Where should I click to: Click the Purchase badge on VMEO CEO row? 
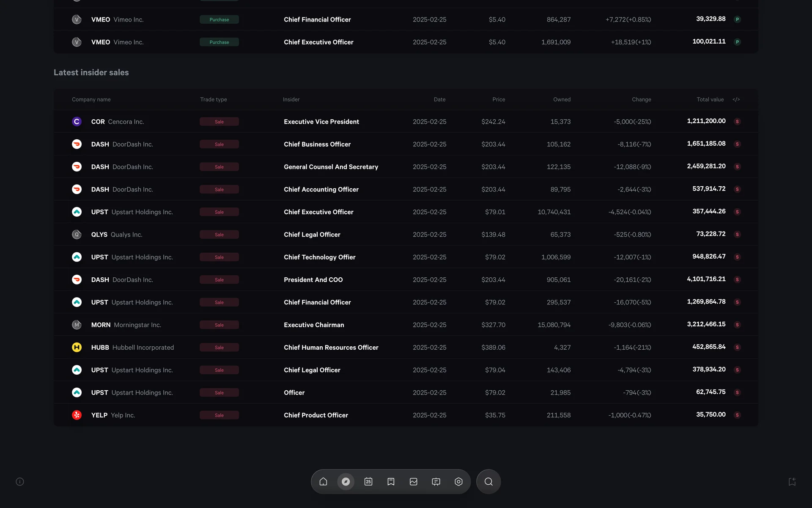(219, 42)
